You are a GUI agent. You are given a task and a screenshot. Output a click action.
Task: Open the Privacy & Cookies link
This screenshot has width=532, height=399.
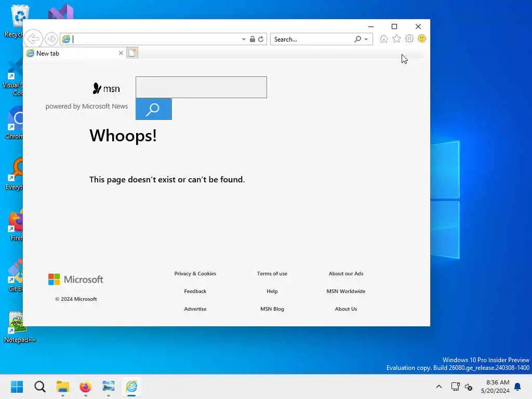[x=195, y=273]
